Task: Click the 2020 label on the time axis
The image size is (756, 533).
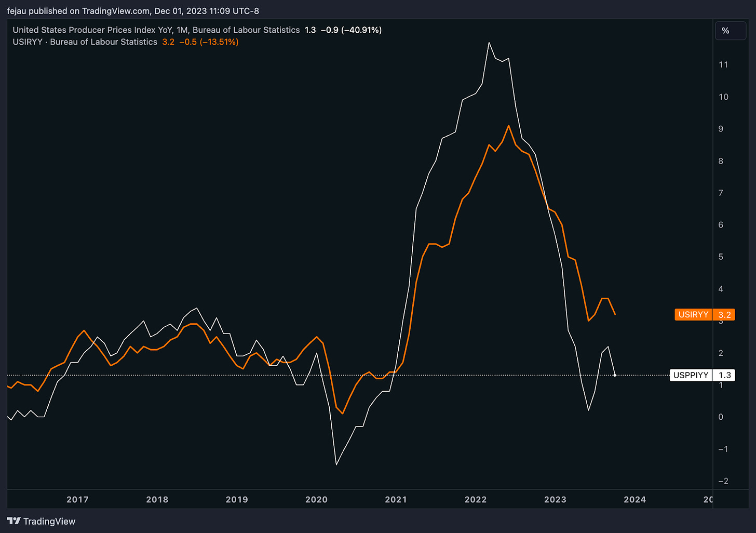Action: coord(316,500)
